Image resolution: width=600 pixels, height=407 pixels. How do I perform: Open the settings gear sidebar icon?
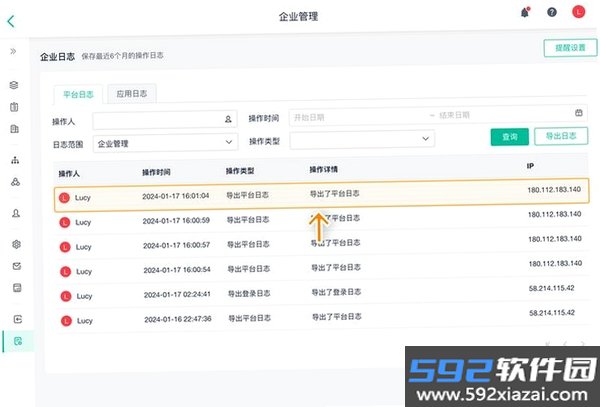tap(16, 244)
